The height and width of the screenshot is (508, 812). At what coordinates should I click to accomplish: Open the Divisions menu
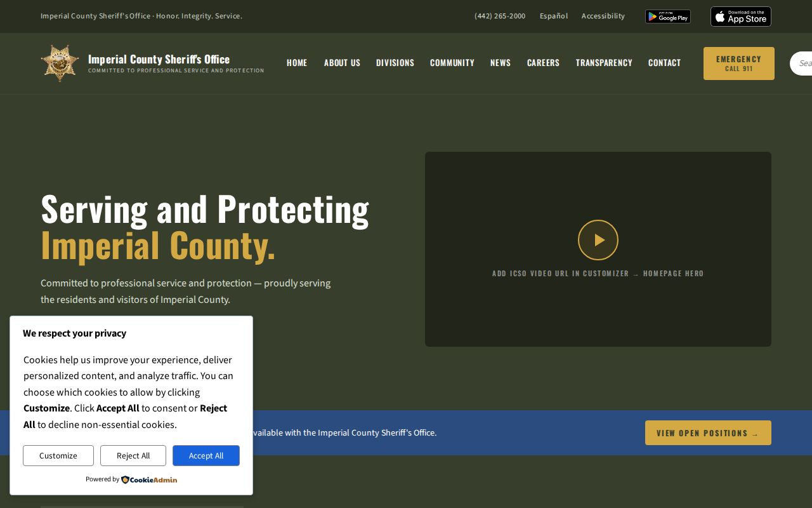coord(395,63)
